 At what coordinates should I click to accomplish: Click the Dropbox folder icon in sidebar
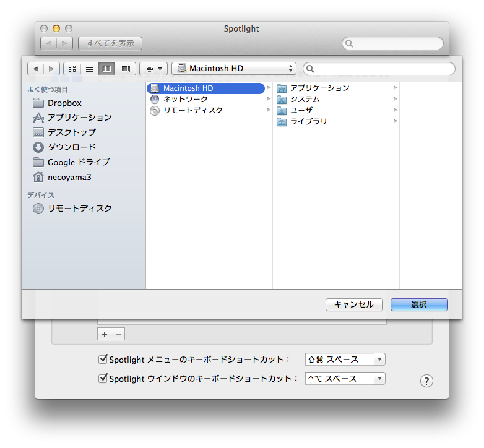point(38,103)
